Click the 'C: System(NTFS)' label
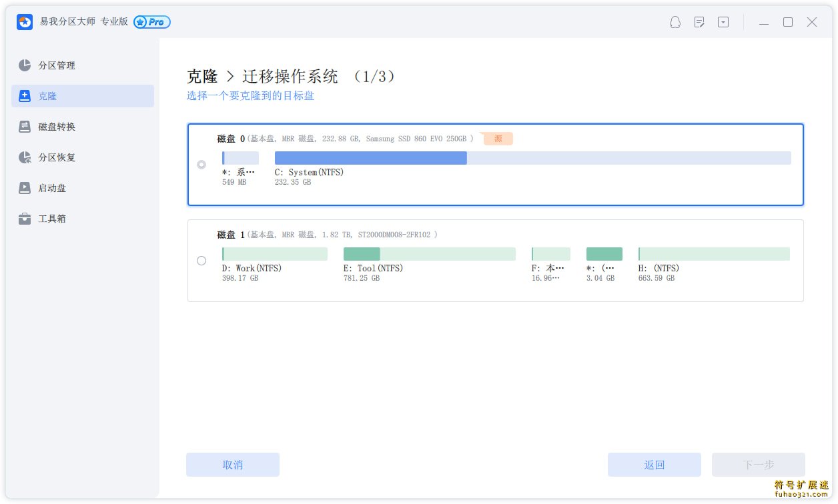Viewport: 838px width, 504px height. click(310, 173)
